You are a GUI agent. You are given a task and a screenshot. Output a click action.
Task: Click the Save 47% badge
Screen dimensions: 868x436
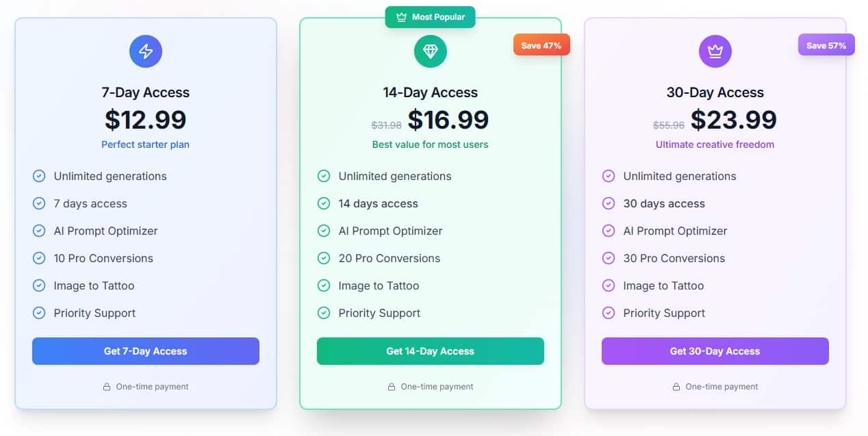[x=541, y=44]
